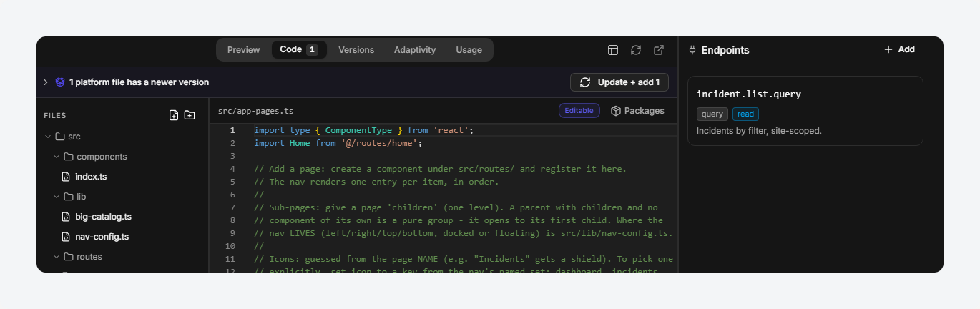980x309 pixels.
Task: Click the routes folder icon
Action: click(x=69, y=257)
